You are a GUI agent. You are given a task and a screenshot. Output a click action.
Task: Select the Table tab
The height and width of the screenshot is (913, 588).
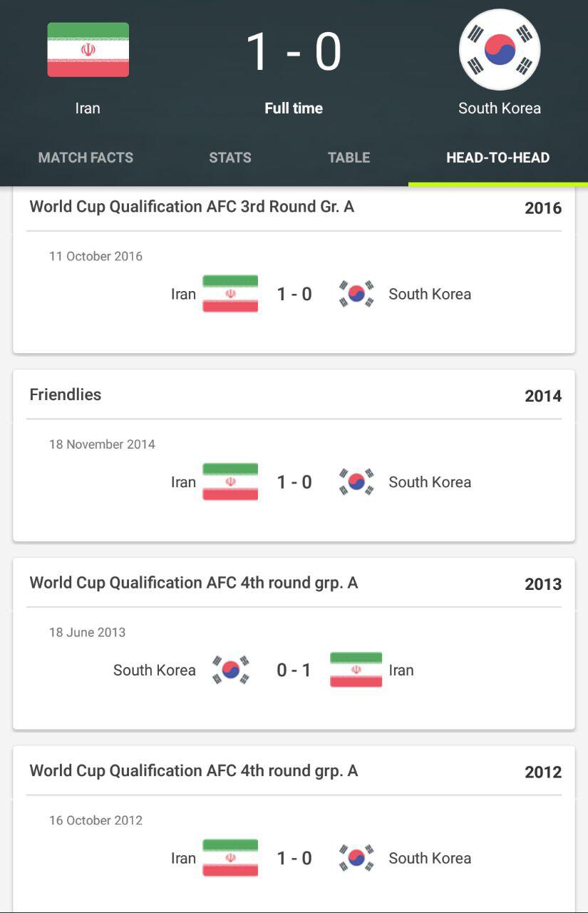[x=349, y=158]
